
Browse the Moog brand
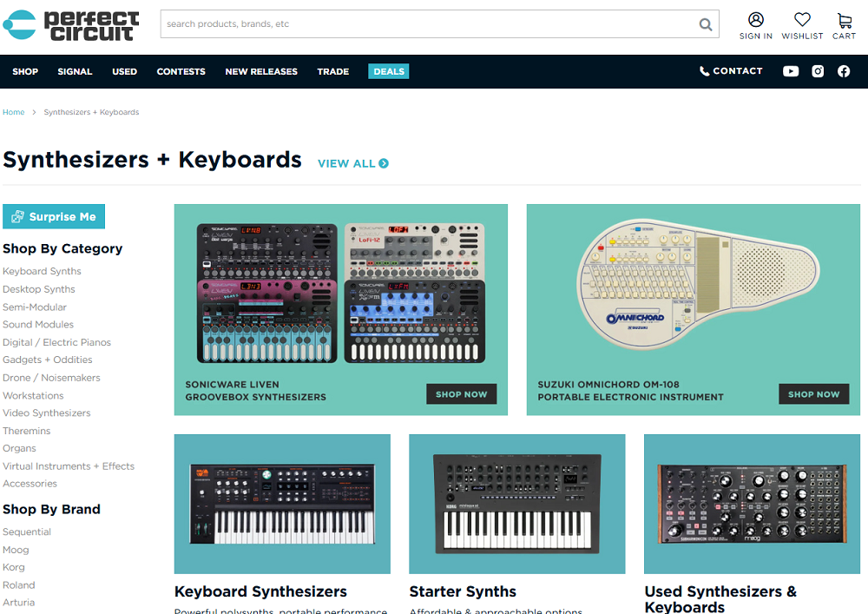(16, 550)
